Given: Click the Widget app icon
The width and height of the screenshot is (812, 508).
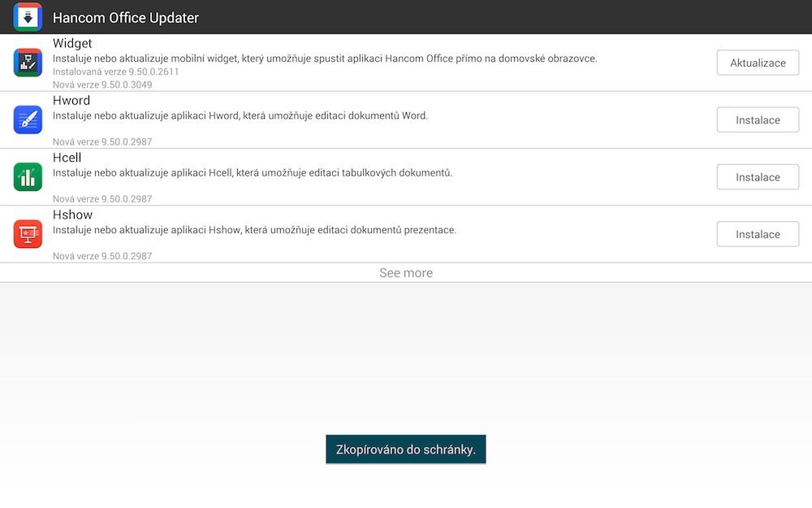Looking at the screenshot, I should pos(28,63).
